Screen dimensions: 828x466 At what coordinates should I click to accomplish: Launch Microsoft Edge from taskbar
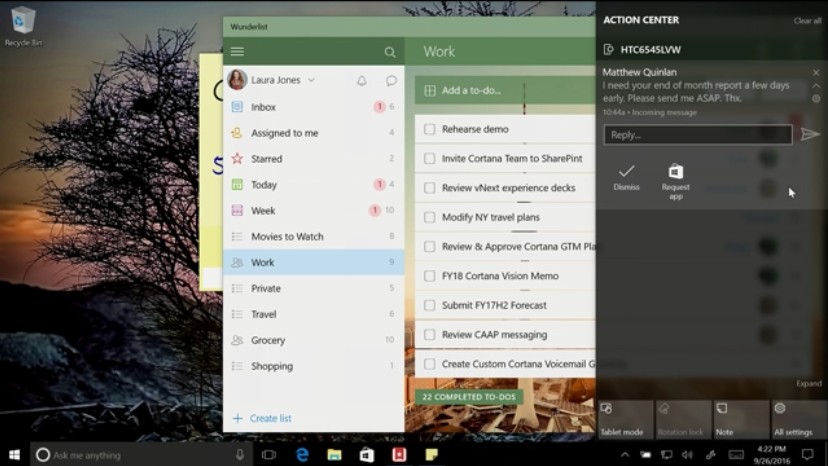click(x=303, y=455)
